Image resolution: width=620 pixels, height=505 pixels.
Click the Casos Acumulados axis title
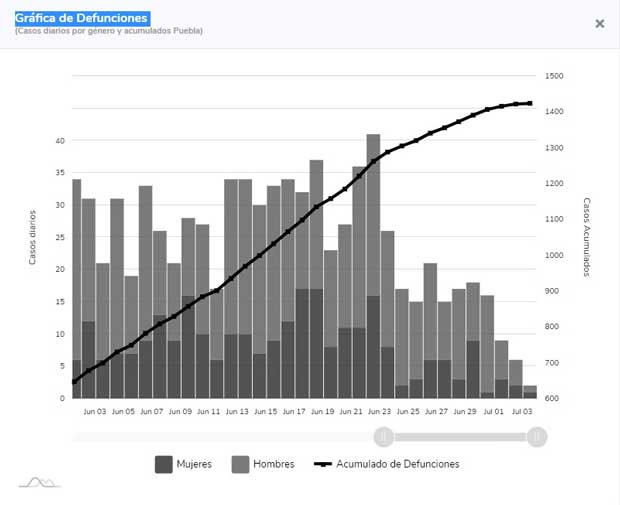point(587,237)
